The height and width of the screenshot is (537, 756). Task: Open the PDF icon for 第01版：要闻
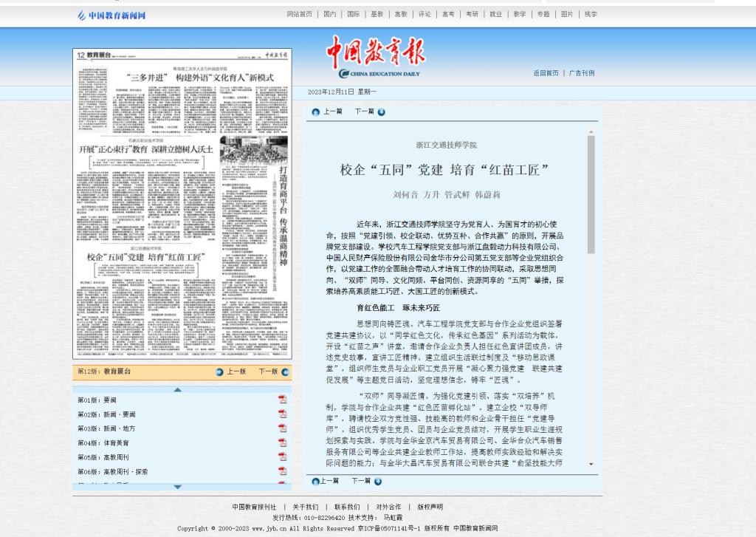pos(282,399)
